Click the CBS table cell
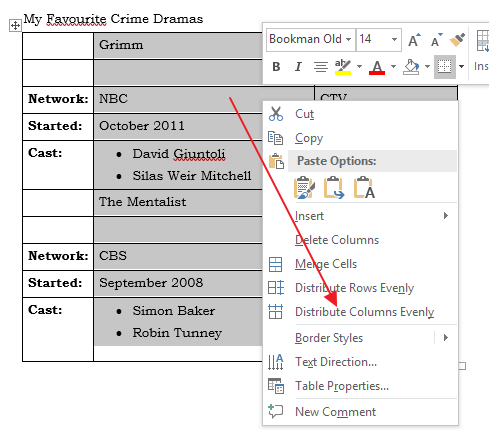 (x=178, y=256)
